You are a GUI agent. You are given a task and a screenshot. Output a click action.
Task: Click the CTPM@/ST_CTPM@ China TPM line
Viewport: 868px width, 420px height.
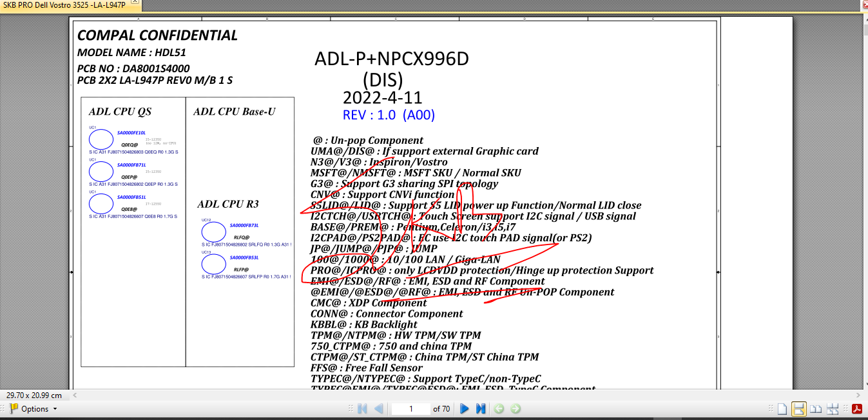[x=425, y=357]
